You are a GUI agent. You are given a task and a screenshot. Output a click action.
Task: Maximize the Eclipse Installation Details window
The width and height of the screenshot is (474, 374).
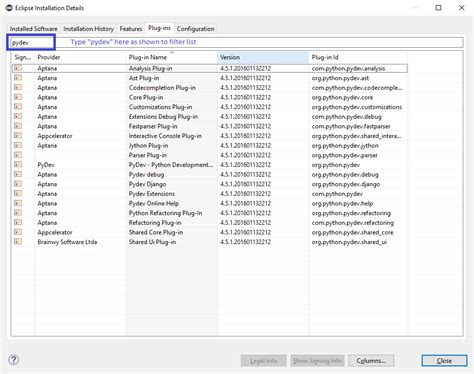[x=438, y=8]
